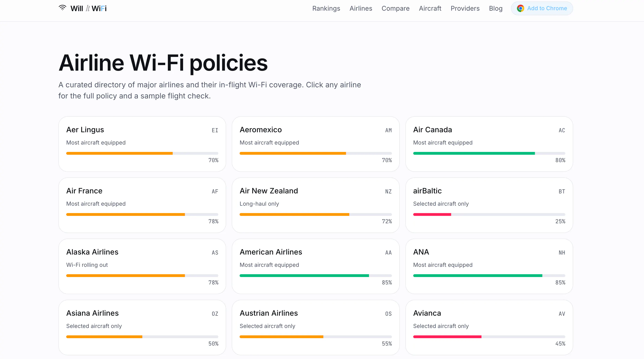Open the Avianca airline card
The height and width of the screenshot is (359, 644).
489,328
